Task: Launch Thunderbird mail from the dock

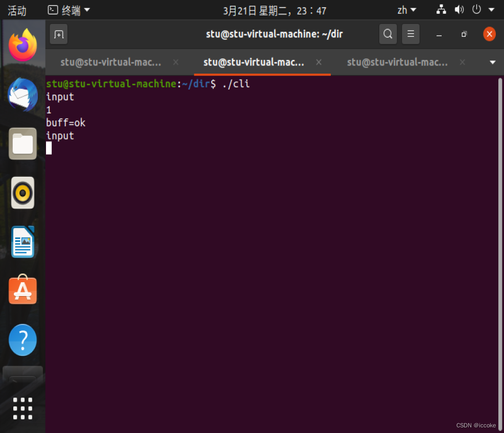Action: [x=22, y=95]
